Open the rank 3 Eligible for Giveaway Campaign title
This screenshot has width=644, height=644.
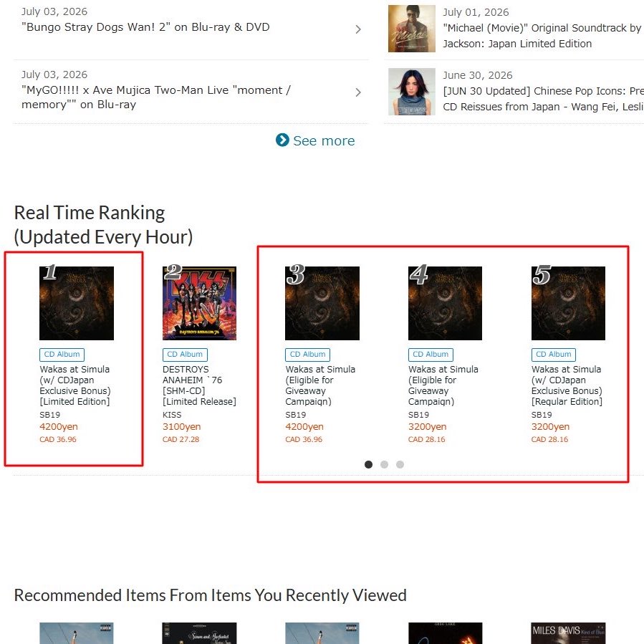coord(320,385)
